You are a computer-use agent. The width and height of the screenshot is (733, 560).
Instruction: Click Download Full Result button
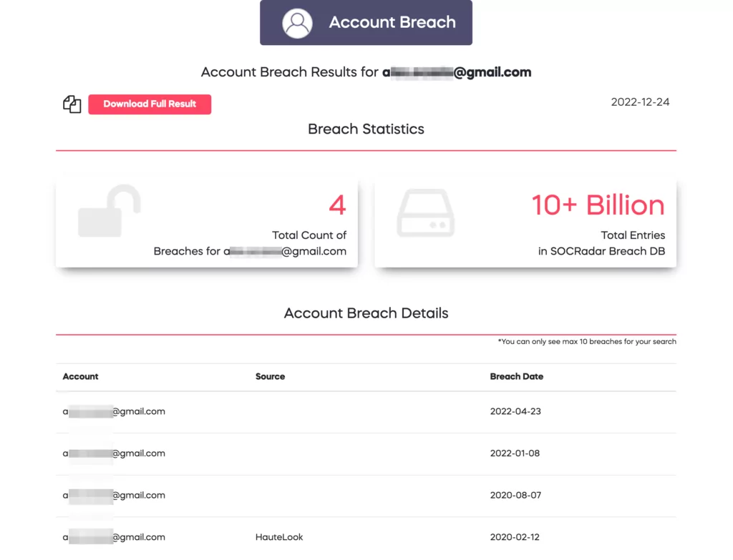coord(150,104)
